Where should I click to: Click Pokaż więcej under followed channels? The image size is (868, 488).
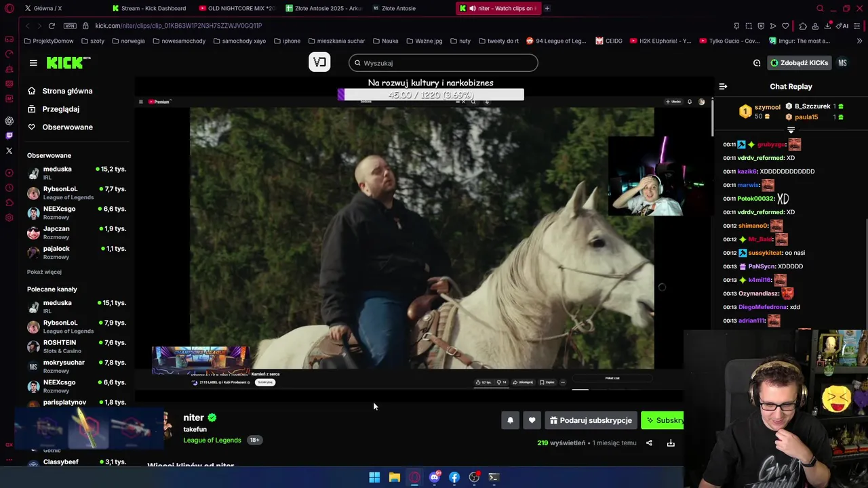(x=44, y=272)
